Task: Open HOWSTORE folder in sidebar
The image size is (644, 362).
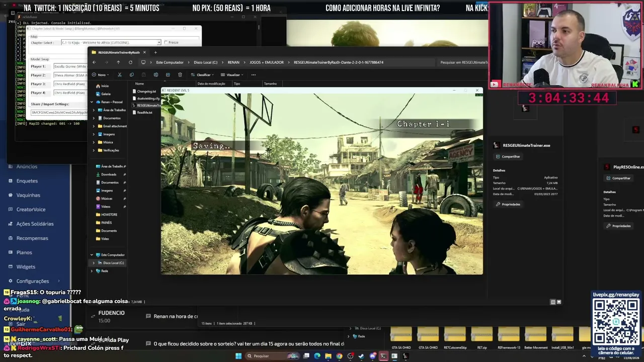Action: [x=106, y=215]
